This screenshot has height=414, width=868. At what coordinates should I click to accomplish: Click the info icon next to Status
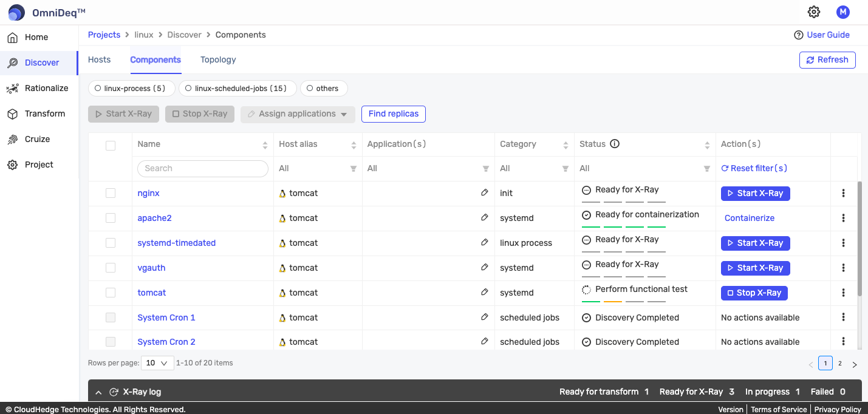tap(615, 144)
